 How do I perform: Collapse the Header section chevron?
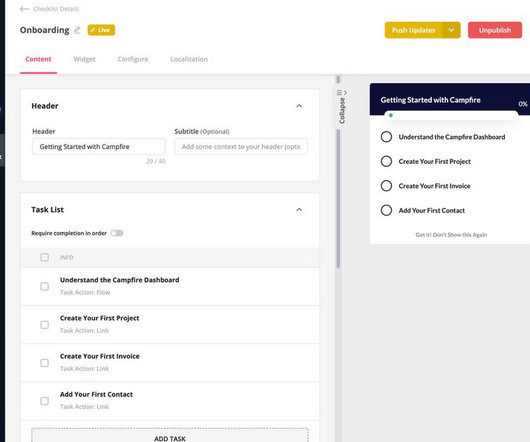tap(299, 106)
